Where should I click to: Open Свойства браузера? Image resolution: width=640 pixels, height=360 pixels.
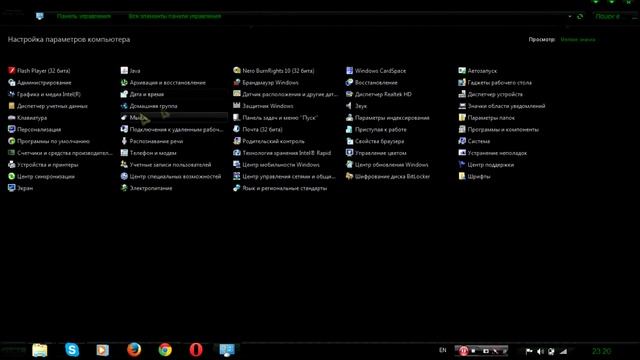click(380, 141)
